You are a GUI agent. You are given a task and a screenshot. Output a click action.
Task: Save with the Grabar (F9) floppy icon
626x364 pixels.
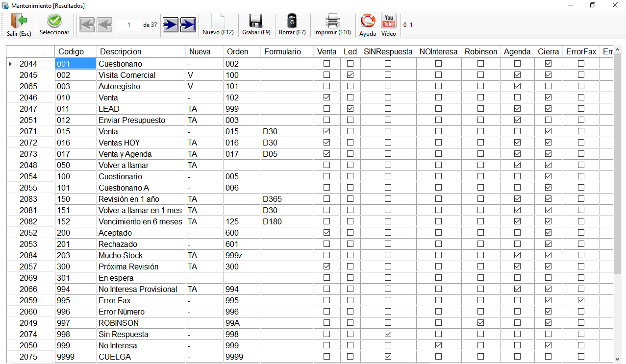pos(256,21)
